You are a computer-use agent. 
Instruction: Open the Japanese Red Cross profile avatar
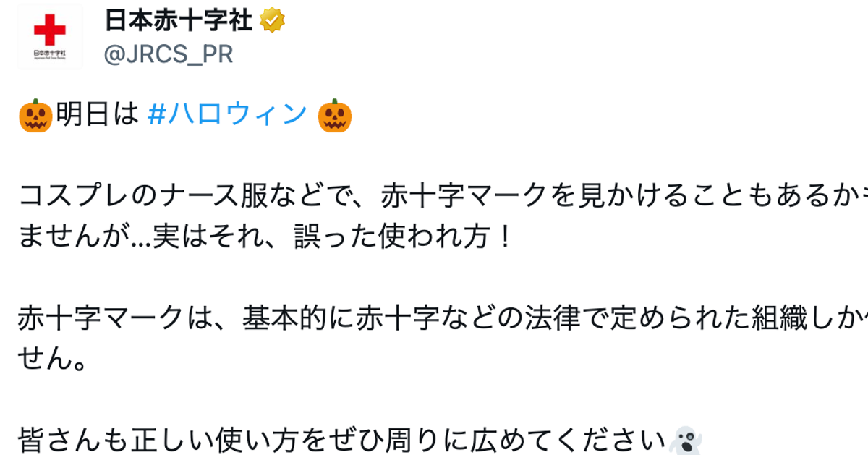tap(50, 36)
